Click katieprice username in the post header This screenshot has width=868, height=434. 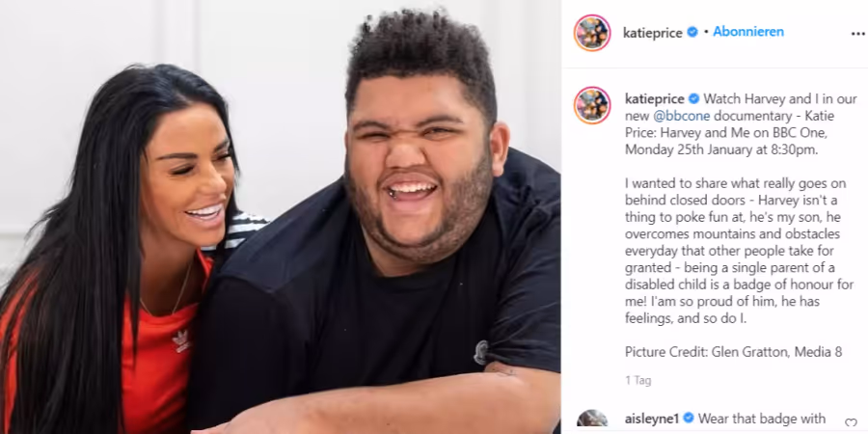653,33
